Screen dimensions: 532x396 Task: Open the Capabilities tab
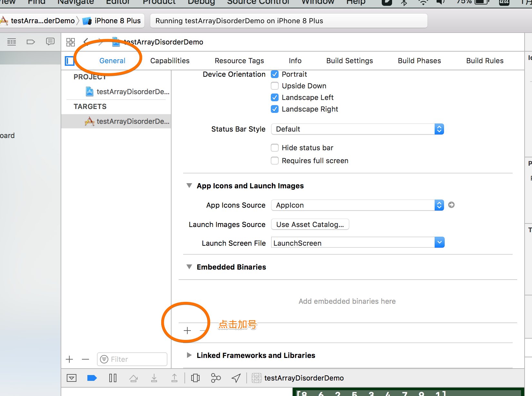tap(170, 61)
